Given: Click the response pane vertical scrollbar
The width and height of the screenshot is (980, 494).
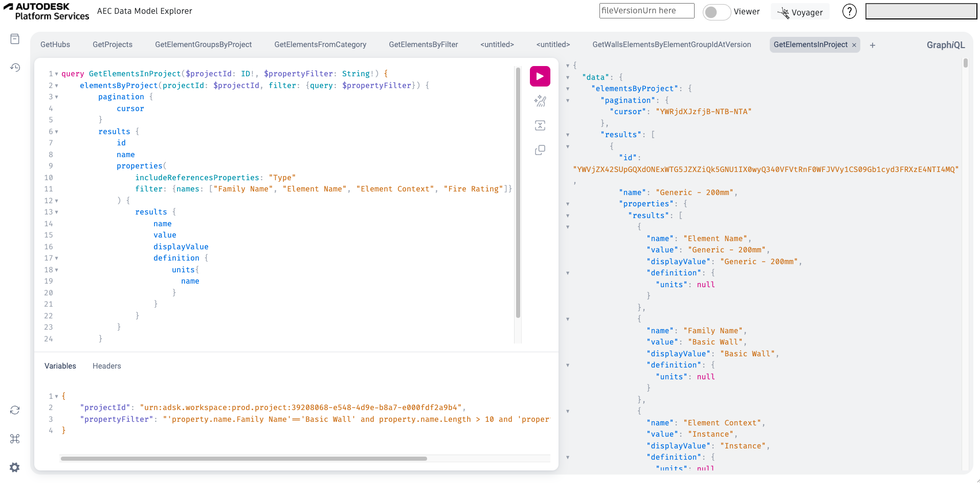Looking at the screenshot, I should click(965, 63).
